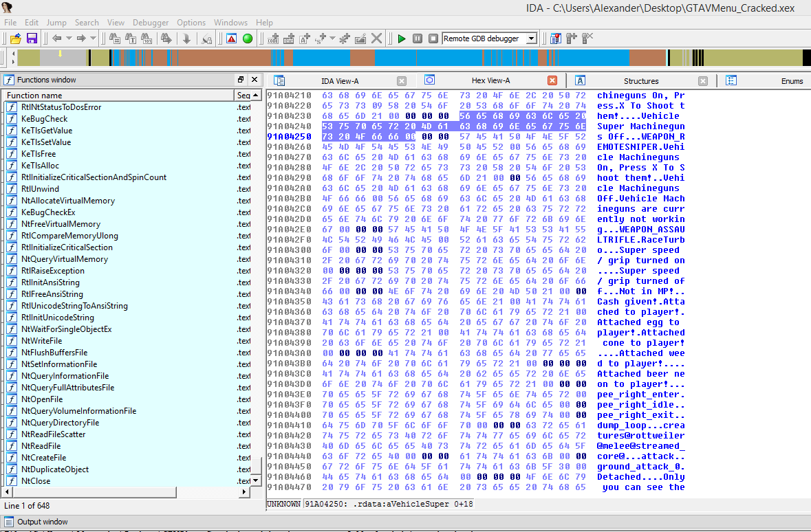
Task: Click the Functions list vertical scroll-down arrow
Action: [256, 481]
